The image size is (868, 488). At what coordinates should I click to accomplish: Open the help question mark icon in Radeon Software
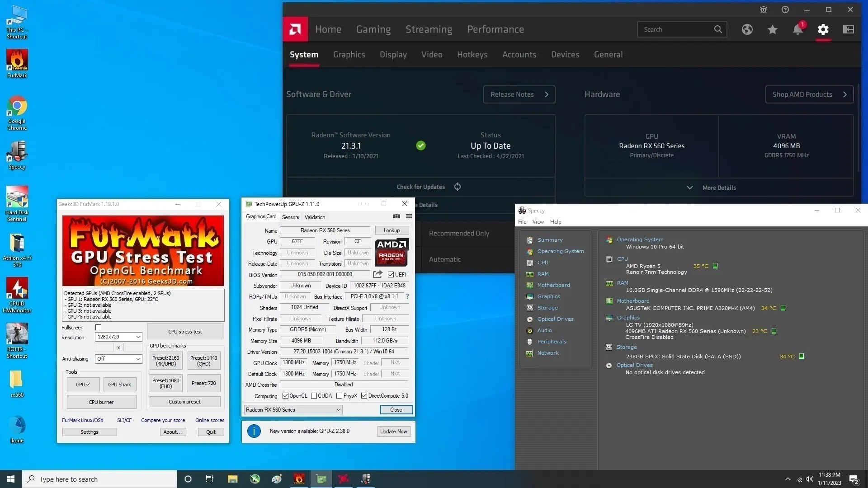coord(785,9)
